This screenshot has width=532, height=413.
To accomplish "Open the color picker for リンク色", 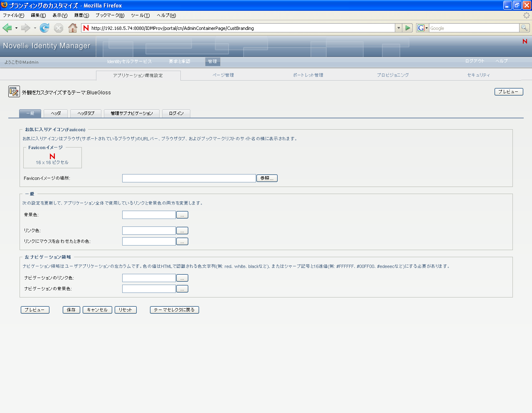I will click(x=182, y=231).
